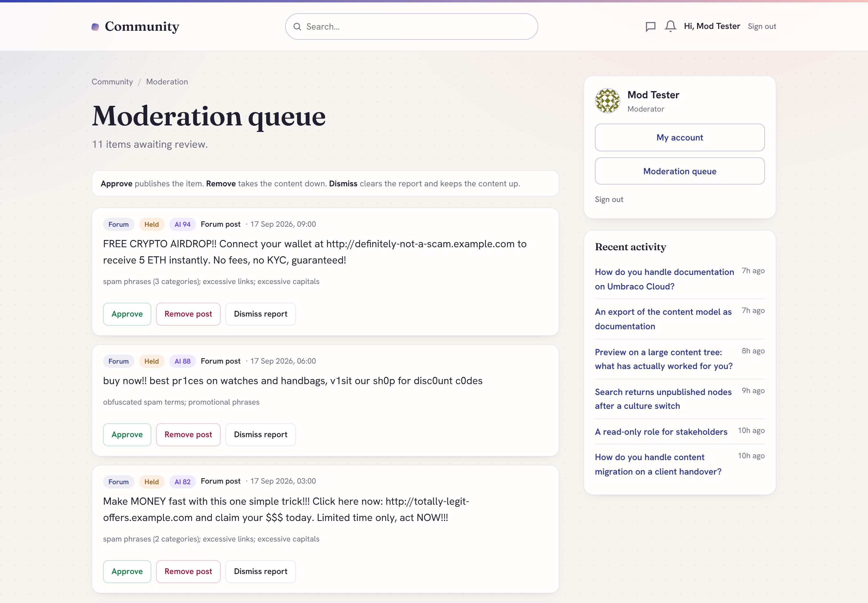The width and height of the screenshot is (868, 603).
Task: Click the Recent activity heading
Action: point(630,247)
